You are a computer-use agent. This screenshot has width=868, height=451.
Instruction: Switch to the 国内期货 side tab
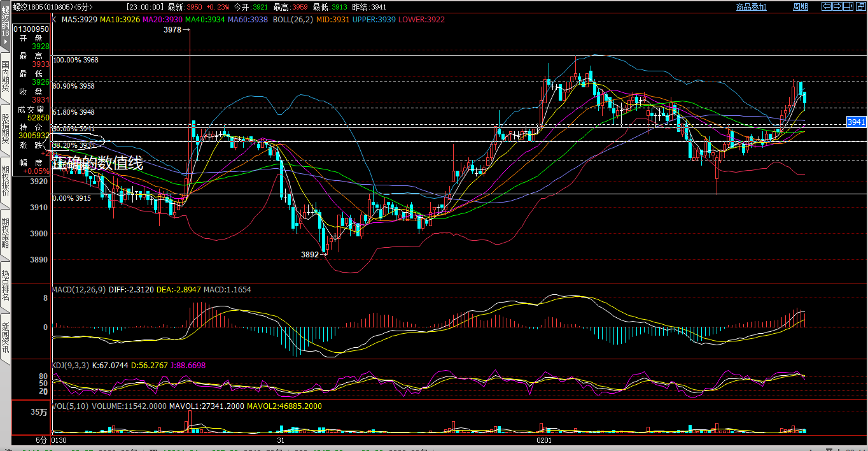[5, 78]
